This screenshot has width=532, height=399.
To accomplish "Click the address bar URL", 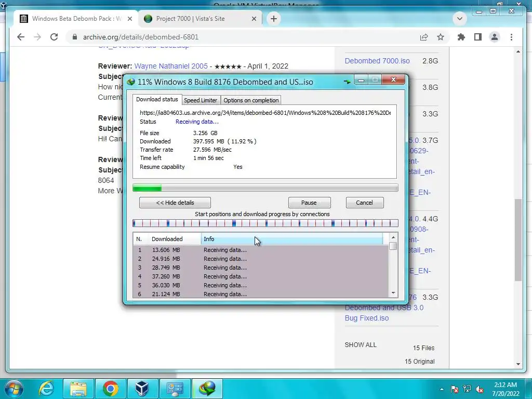I will 141,37.
